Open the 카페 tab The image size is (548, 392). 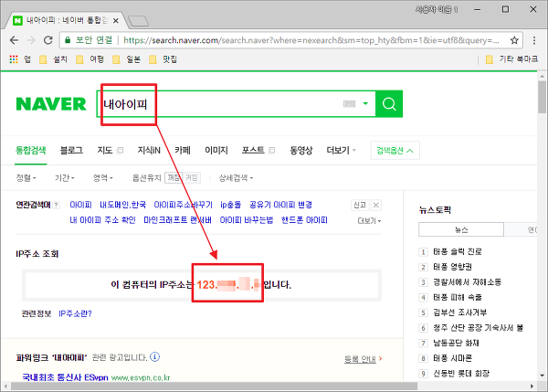[183, 151]
